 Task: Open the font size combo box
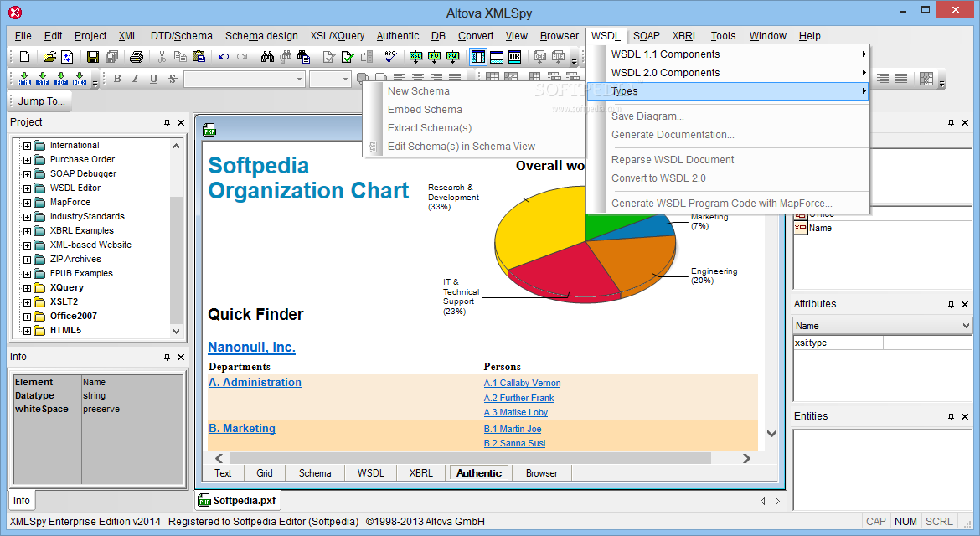[x=329, y=79]
